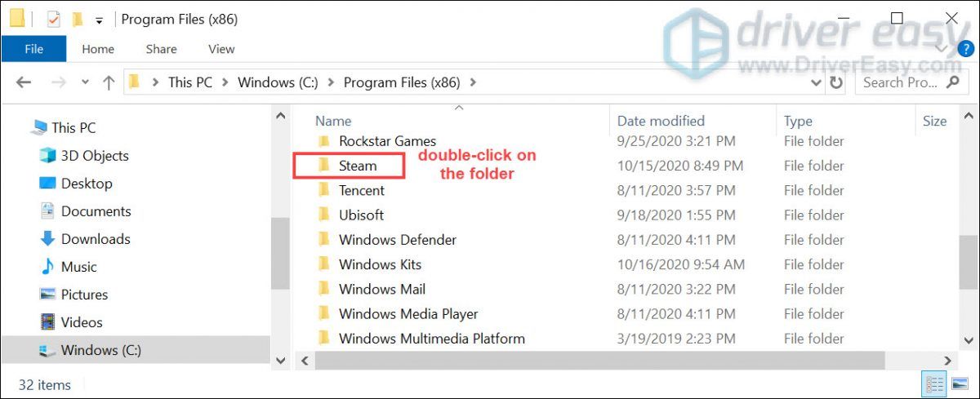Screen dimensions: 980x399
Task: Open the address bar history dropdown
Action: click(816, 82)
